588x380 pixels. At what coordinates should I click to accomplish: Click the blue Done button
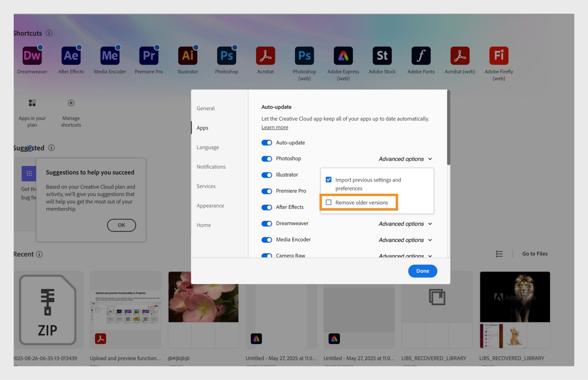pos(422,271)
